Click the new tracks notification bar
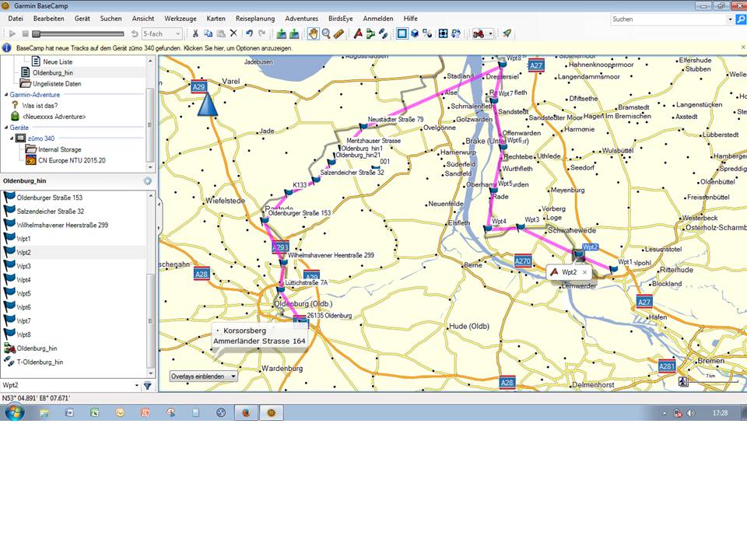 pyautogui.click(x=156, y=48)
